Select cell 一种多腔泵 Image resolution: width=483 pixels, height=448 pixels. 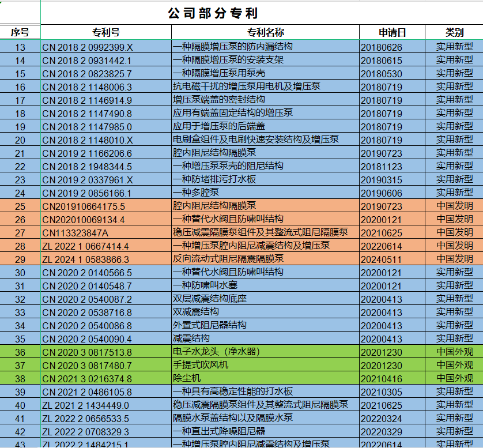pyautogui.click(x=265, y=193)
